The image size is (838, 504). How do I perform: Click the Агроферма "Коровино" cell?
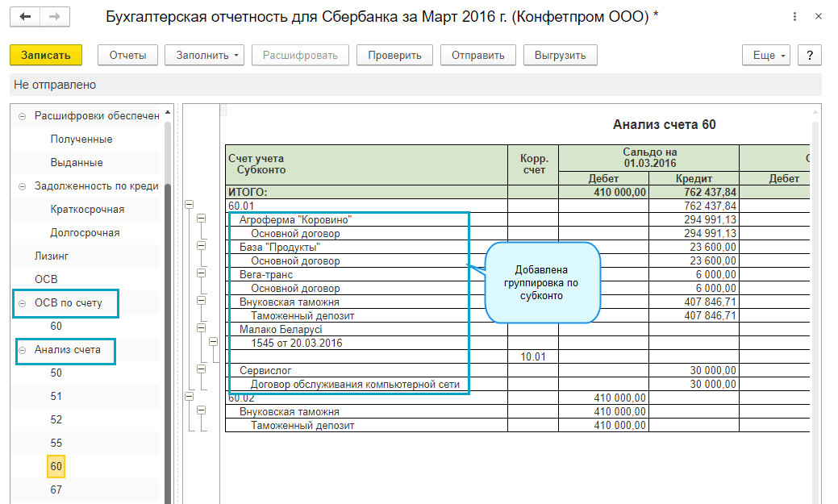[367, 219]
